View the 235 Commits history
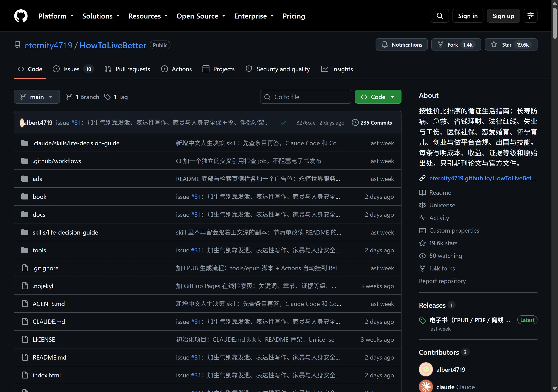This screenshot has width=558, height=392. click(x=372, y=123)
